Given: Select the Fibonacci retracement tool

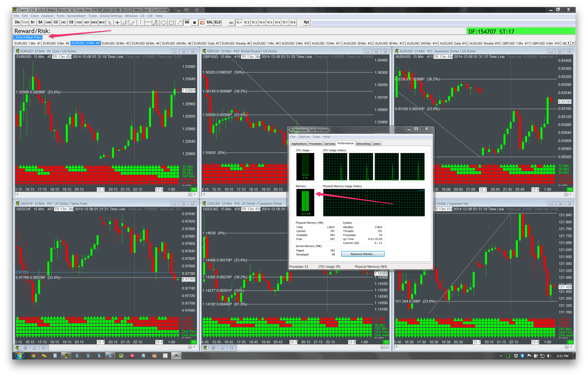Looking at the screenshot, I should tap(156, 22).
